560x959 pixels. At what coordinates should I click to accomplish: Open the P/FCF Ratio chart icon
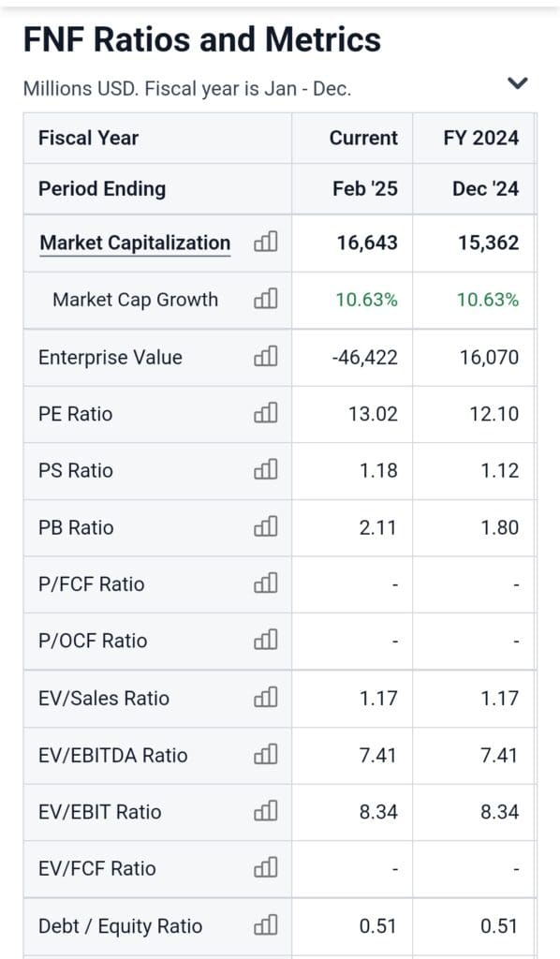pyautogui.click(x=265, y=583)
